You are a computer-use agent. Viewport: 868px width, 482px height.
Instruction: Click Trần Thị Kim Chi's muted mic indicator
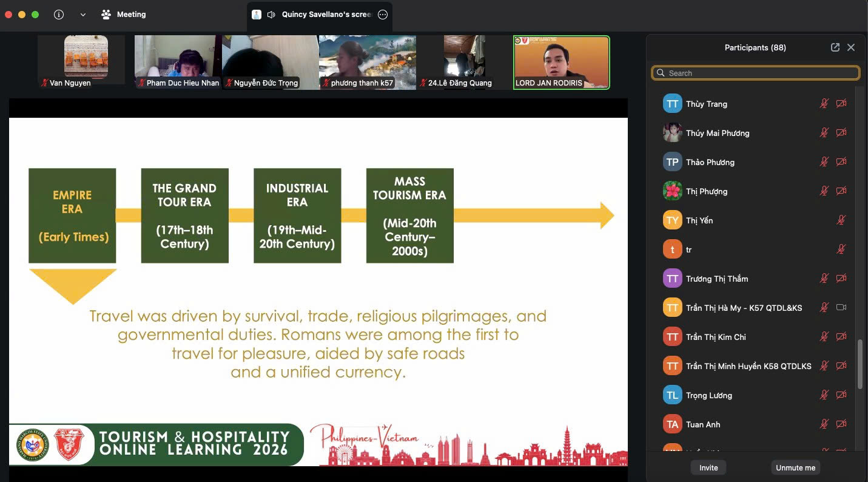[824, 337]
